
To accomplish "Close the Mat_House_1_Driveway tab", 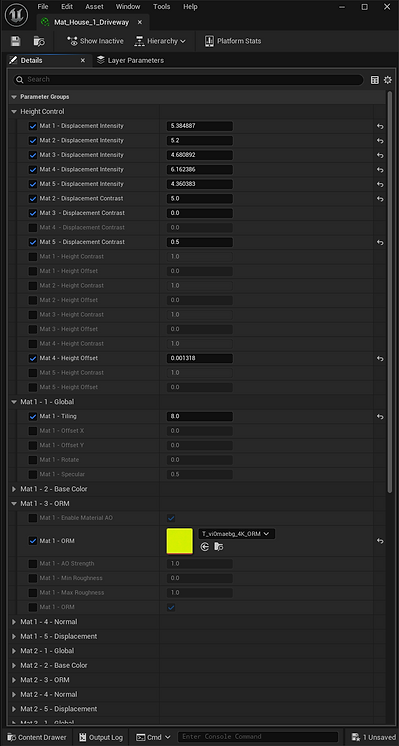I will [x=140, y=22].
